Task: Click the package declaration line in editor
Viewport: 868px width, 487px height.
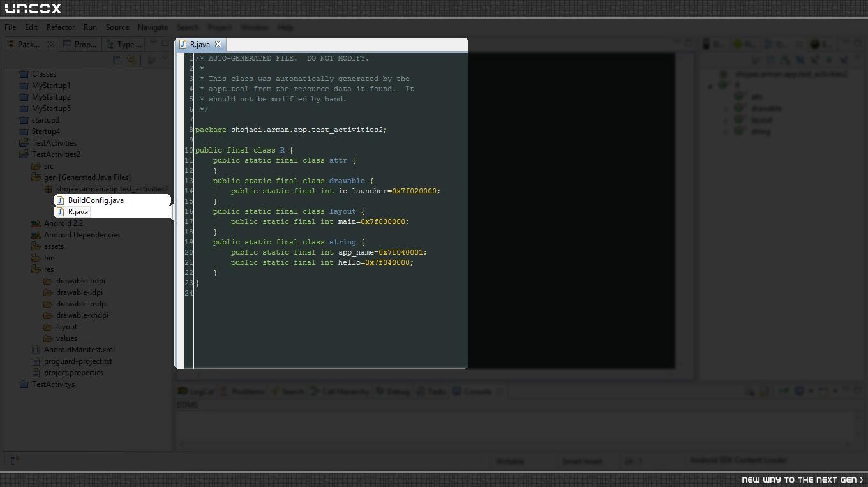Action: coord(291,130)
